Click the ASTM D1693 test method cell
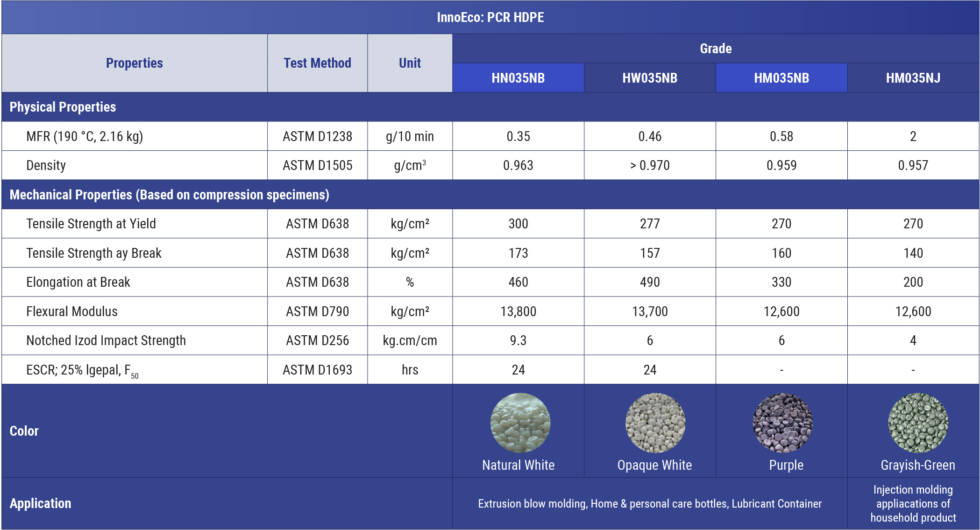The height and width of the screenshot is (530, 980). click(317, 370)
